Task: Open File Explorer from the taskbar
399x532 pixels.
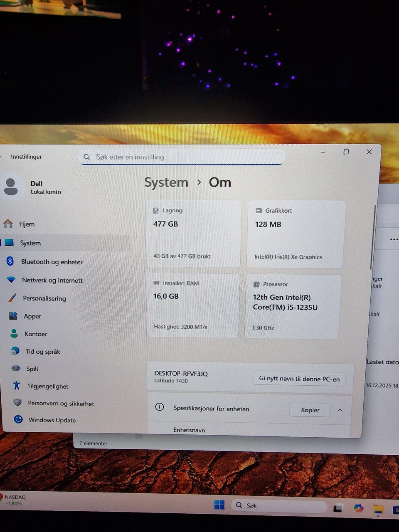Action: (x=378, y=510)
